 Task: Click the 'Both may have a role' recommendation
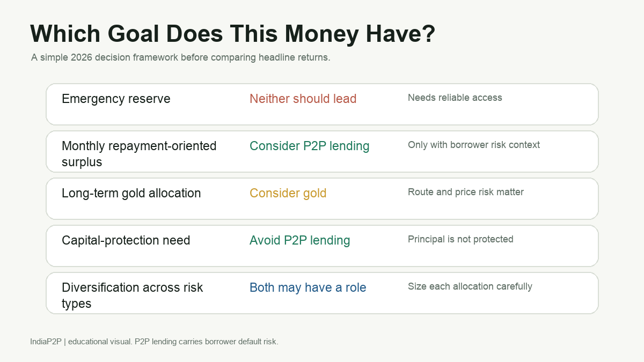pyautogui.click(x=308, y=287)
